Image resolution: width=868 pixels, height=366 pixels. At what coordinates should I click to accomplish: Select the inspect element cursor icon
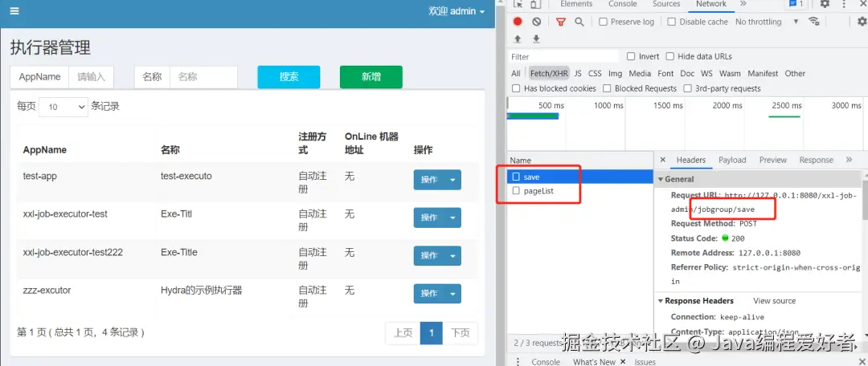518,4
